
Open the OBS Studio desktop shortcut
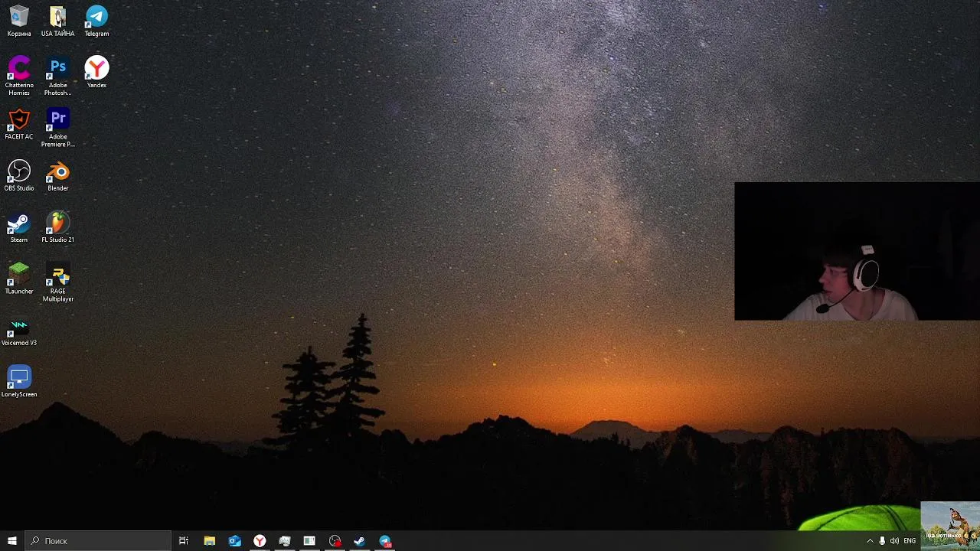coord(19,175)
